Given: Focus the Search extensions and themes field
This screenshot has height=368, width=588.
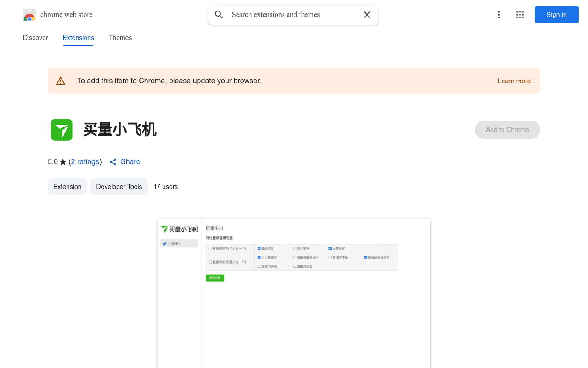Looking at the screenshot, I should (294, 15).
